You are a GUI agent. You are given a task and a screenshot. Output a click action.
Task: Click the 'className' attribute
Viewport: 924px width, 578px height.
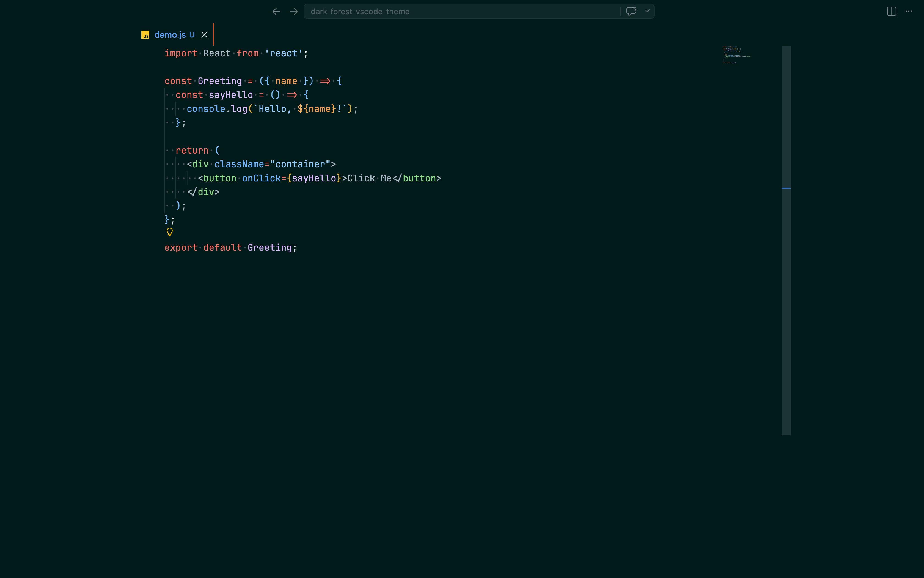click(239, 164)
